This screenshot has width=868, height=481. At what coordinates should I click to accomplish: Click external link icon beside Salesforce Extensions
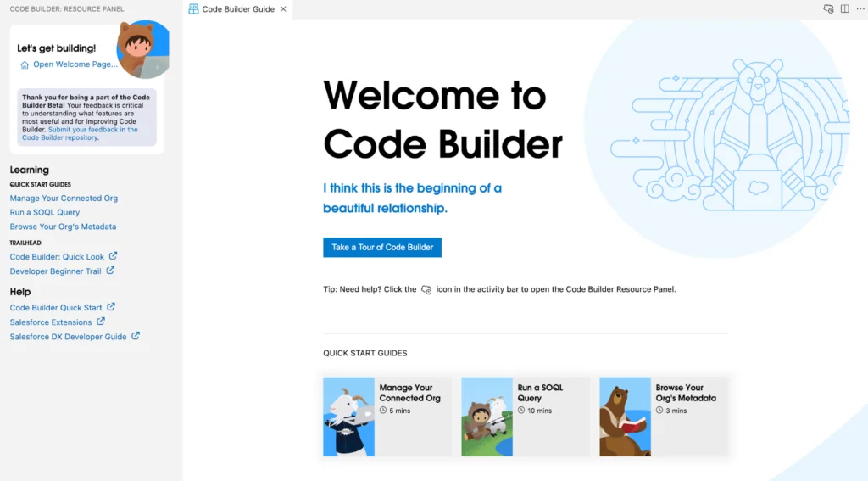coord(101,322)
